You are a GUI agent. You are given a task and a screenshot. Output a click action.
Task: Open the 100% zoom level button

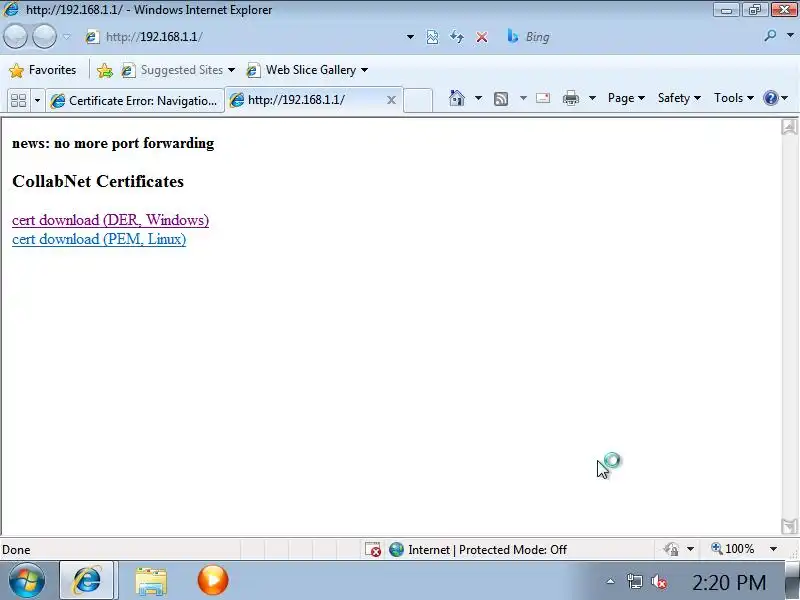[x=733, y=549]
